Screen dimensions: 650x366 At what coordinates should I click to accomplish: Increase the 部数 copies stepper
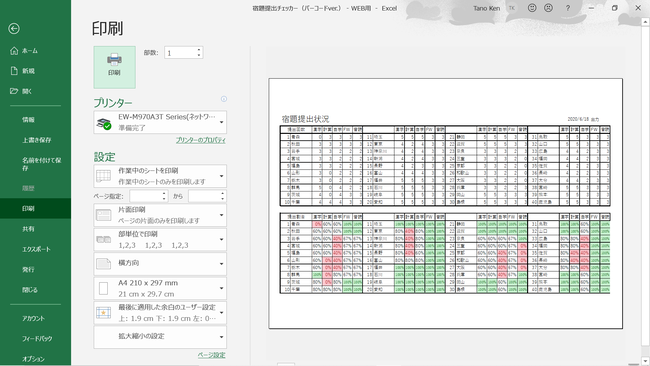[199, 49]
